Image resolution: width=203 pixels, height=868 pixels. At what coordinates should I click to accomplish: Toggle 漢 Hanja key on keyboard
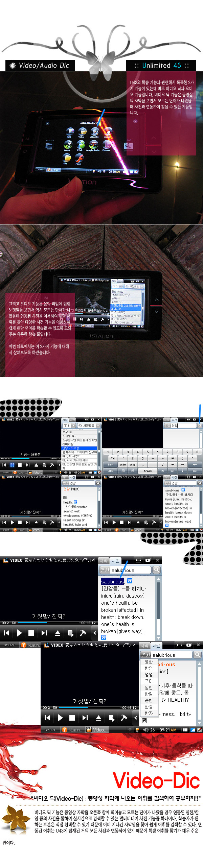click(133, 471)
